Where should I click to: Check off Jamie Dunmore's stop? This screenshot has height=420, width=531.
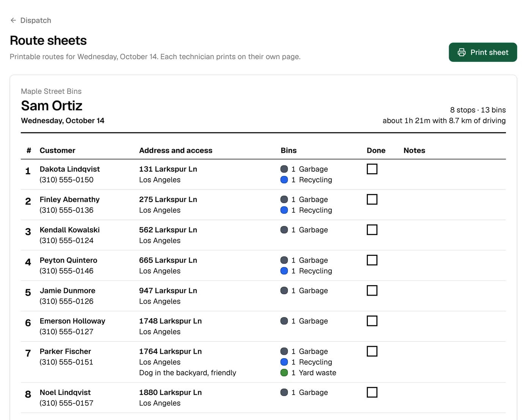point(372,290)
